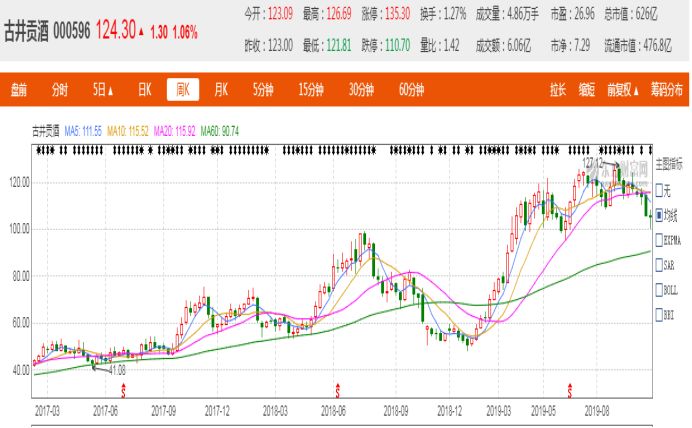
Task: Switch to the 60分钟 chart tab
Action: [411, 90]
